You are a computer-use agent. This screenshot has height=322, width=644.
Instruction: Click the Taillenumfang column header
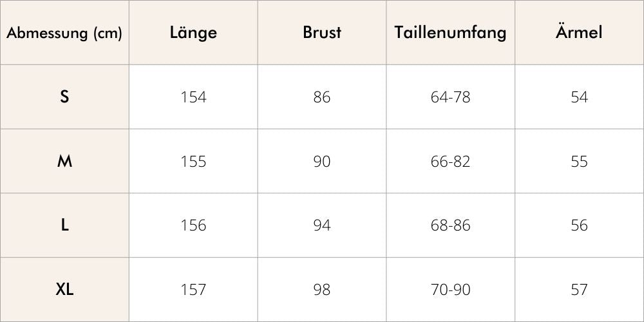coord(451,33)
